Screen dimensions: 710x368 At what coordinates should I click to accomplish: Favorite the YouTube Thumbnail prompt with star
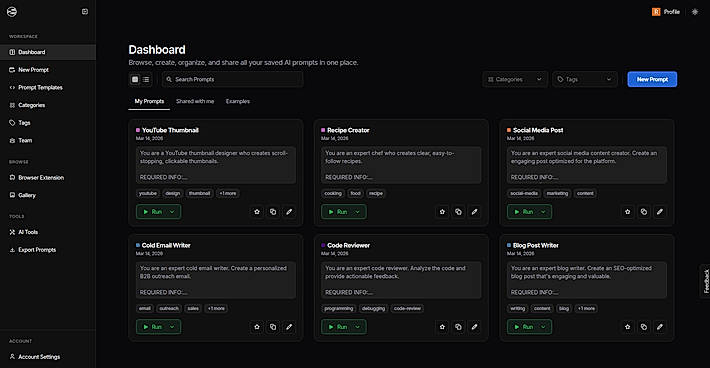[x=257, y=212]
